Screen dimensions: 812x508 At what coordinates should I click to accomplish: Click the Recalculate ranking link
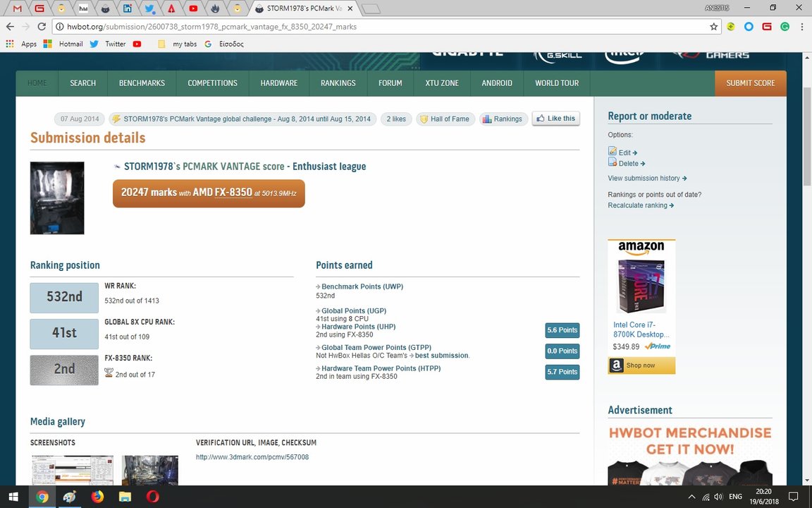641,205
